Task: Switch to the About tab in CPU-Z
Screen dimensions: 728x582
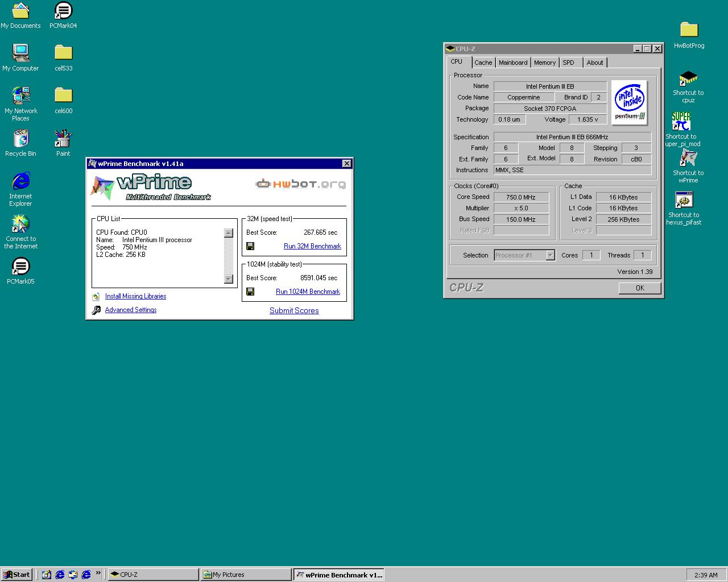Action: click(x=595, y=63)
